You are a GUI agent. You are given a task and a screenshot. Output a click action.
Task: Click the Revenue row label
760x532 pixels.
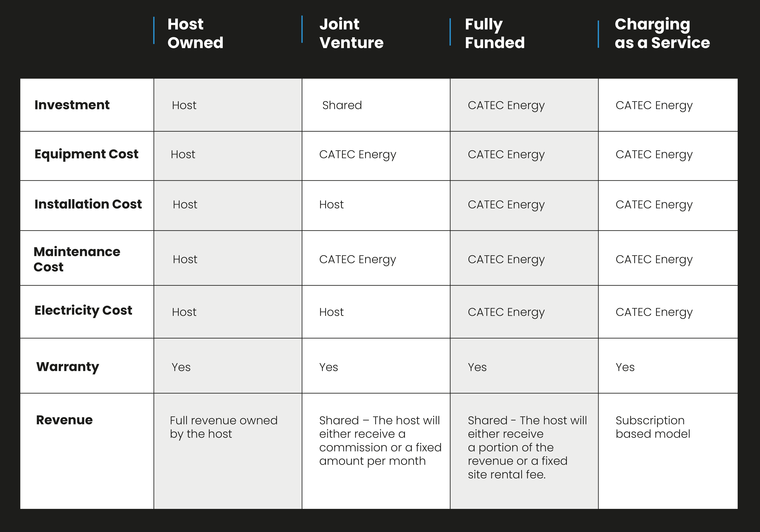point(64,420)
